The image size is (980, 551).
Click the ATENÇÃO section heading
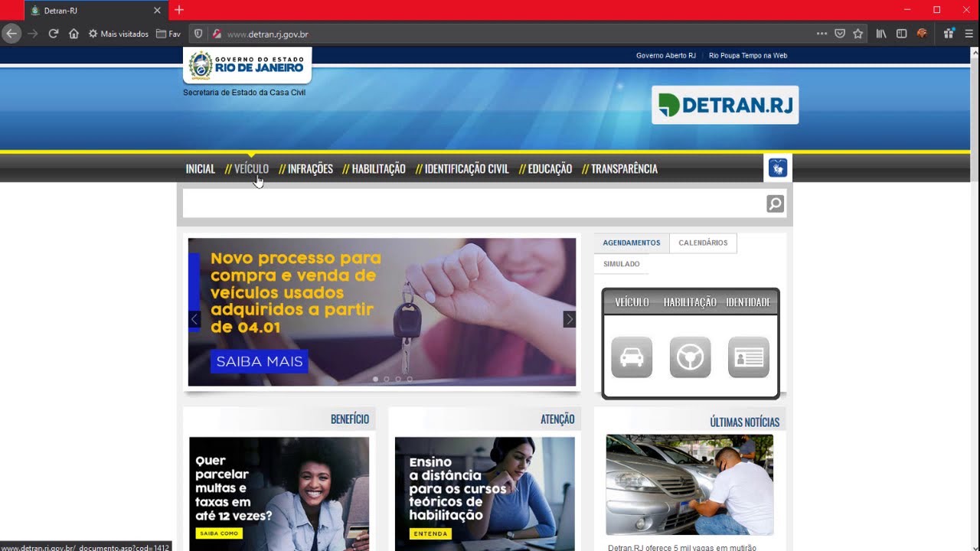[557, 419]
